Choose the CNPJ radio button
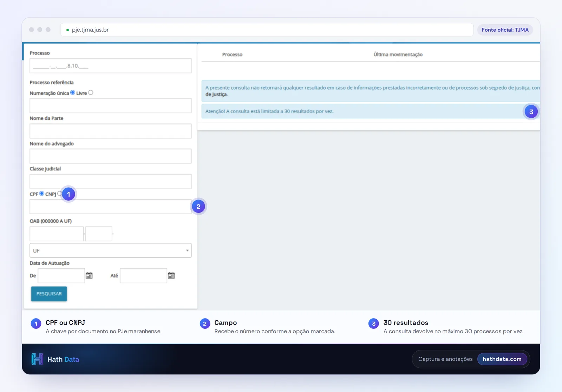The image size is (562, 392). pos(59,194)
